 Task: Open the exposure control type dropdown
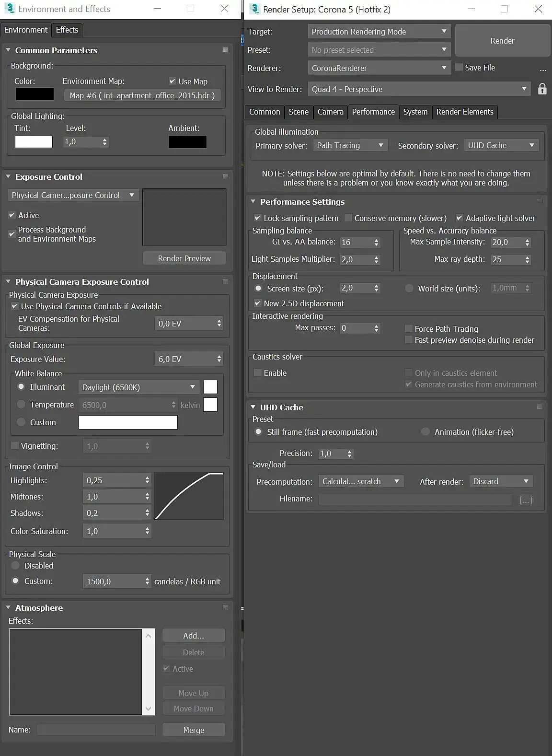click(73, 195)
